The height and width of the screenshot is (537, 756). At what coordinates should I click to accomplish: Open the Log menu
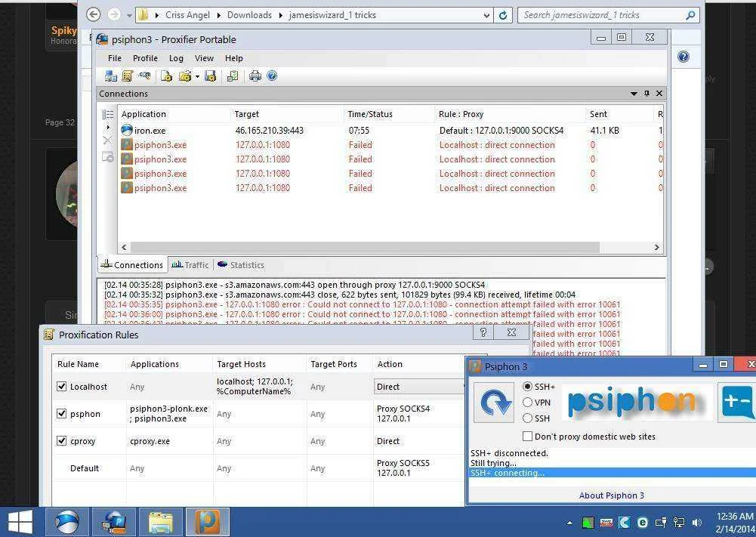176,58
